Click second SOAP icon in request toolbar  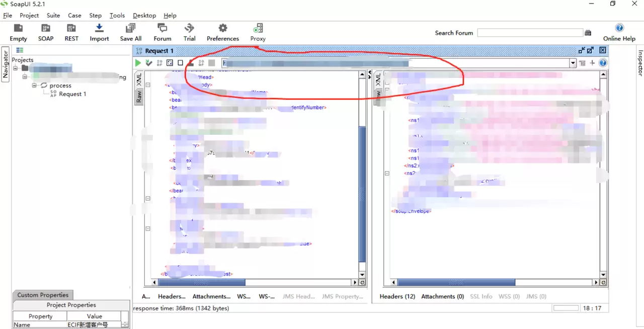(201, 63)
